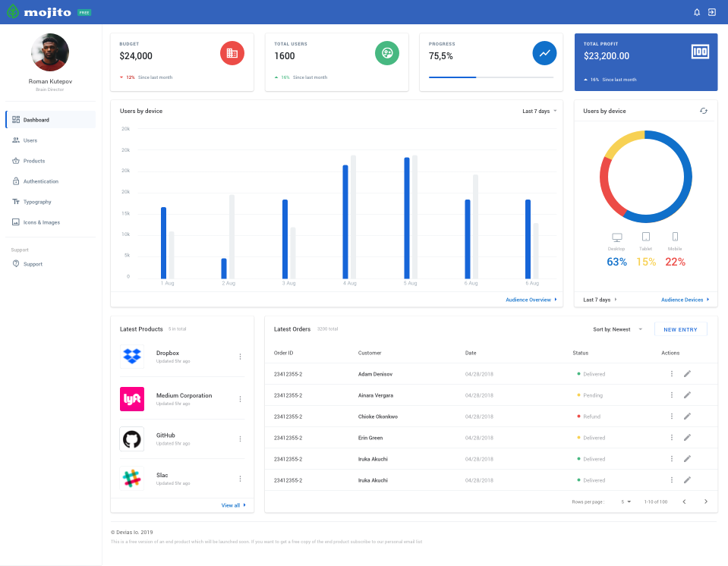This screenshot has height=566, width=728.
Task: Click the notifications bell icon
Action: tap(697, 12)
